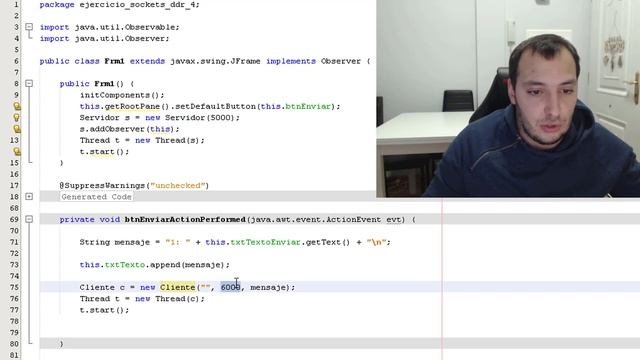The height and width of the screenshot is (360, 640).
Task: Open the lightbulb hint beside the Servidor line
Action: [17, 118]
